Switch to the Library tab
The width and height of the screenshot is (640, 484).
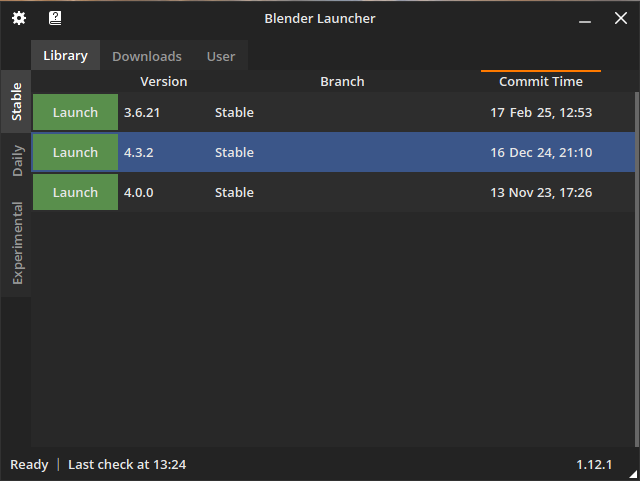(65, 56)
